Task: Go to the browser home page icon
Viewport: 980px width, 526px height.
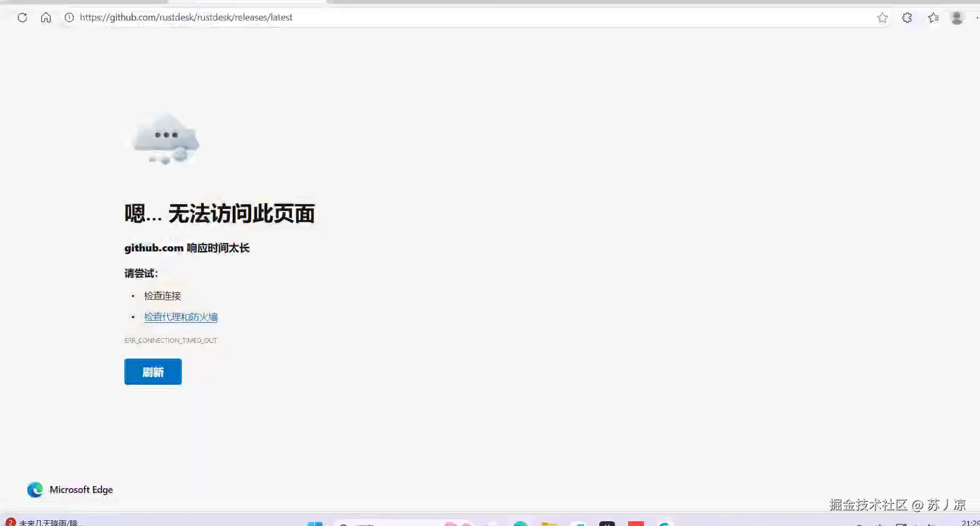Action: (46, 17)
